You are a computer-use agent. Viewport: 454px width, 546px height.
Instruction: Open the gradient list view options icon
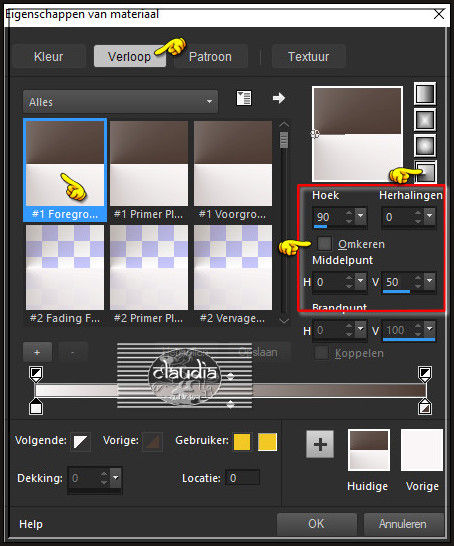coord(244,98)
